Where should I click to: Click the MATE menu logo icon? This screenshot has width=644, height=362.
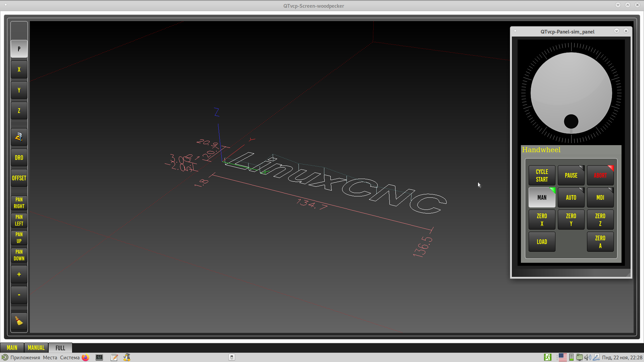click(x=5, y=357)
